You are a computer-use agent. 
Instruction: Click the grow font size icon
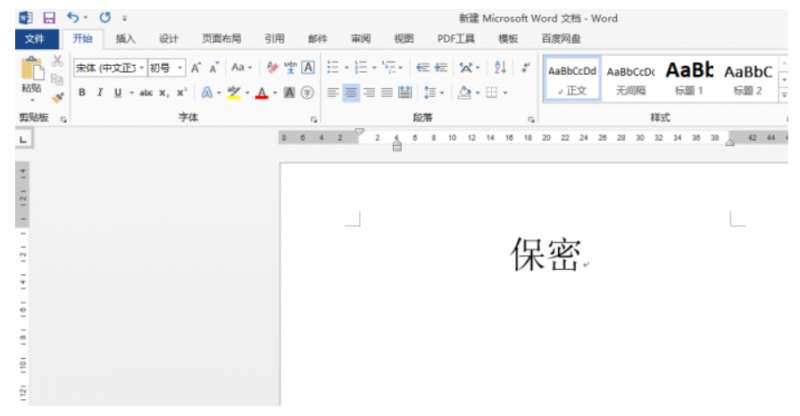click(196, 68)
